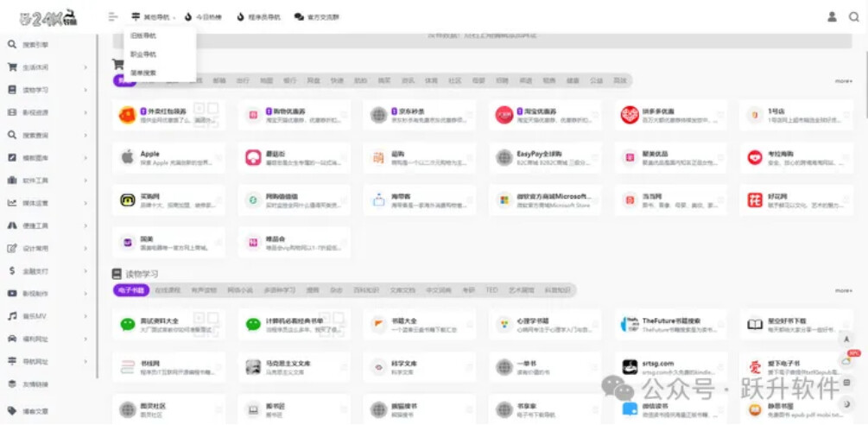Switch to the TED tab

tap(491, 290)
